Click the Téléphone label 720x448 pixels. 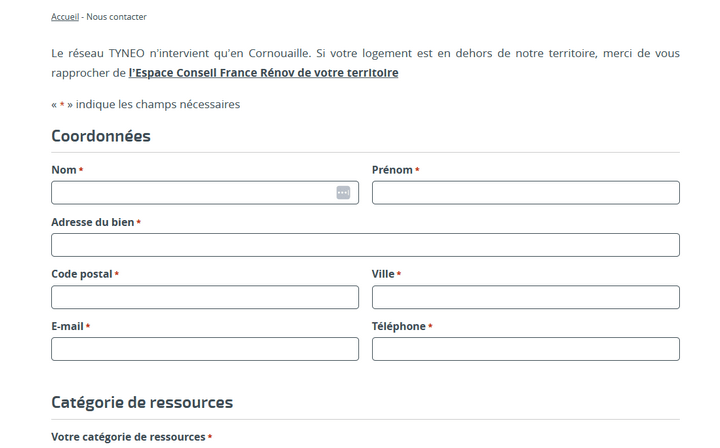pos(399,327)
